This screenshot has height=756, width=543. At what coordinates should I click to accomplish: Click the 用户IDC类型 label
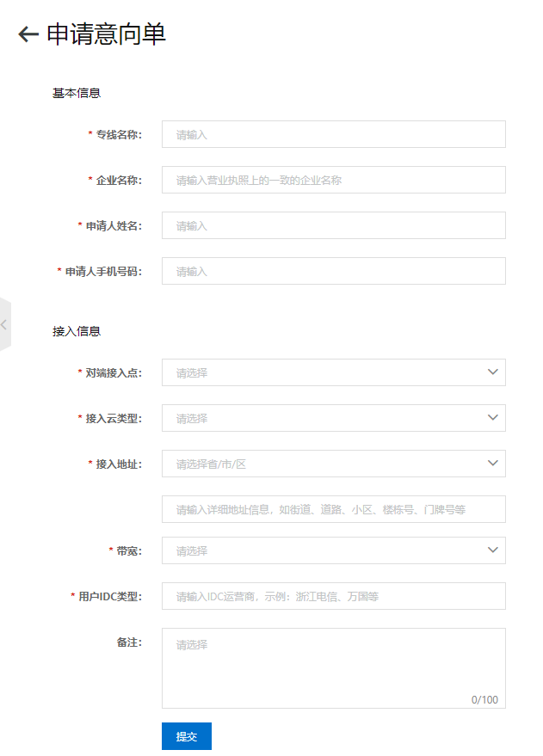coord(110,596)
